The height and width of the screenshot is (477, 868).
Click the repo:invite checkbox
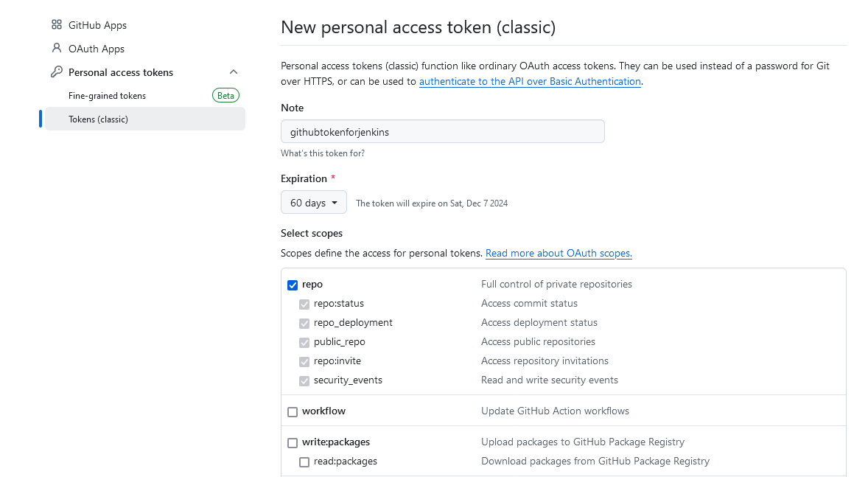pos(304,361)
